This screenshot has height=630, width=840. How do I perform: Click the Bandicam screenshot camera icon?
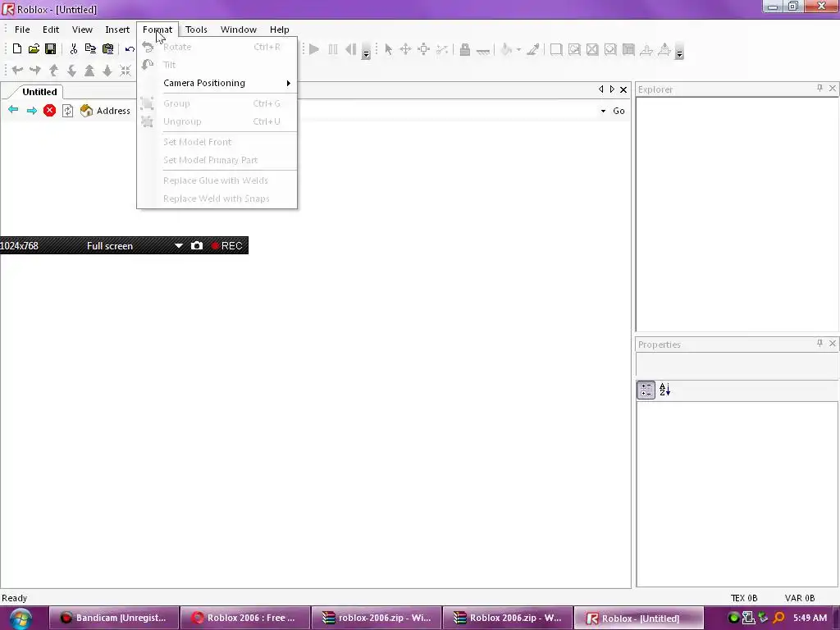click(197, 245)
